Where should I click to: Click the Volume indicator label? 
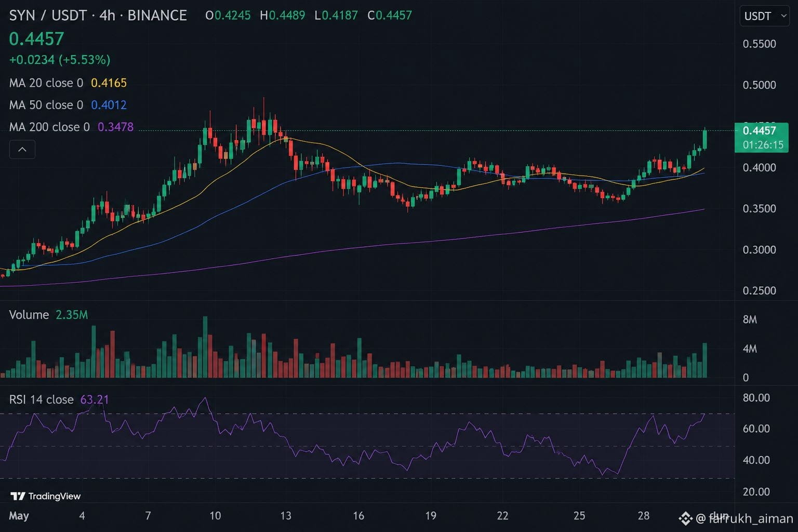click(x=29, y=315)
